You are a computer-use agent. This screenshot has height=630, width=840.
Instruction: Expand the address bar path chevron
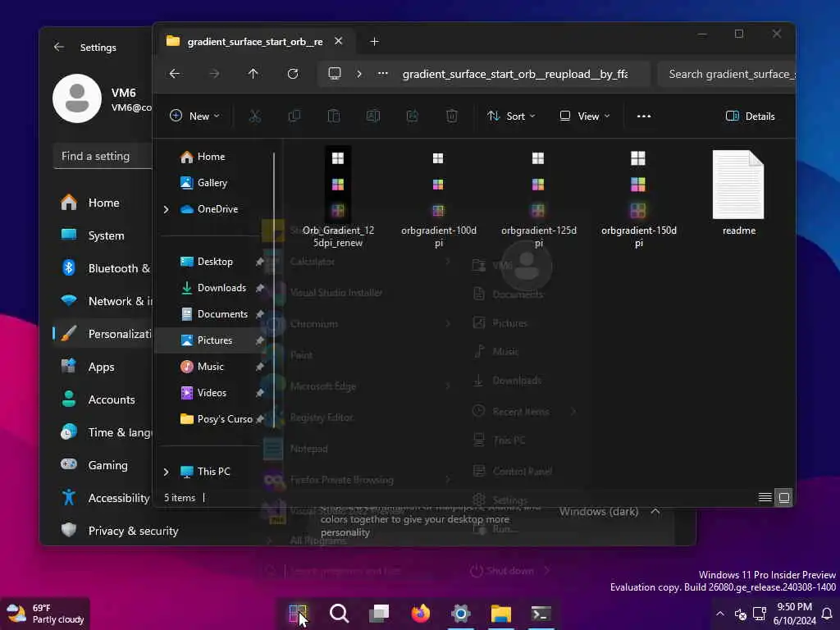coord(359,74)
